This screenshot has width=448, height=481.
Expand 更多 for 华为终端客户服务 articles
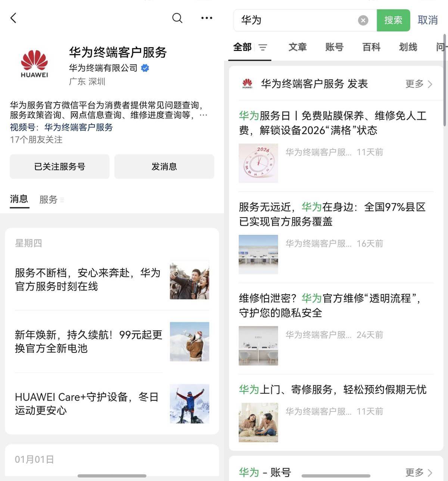coord(419,84)
